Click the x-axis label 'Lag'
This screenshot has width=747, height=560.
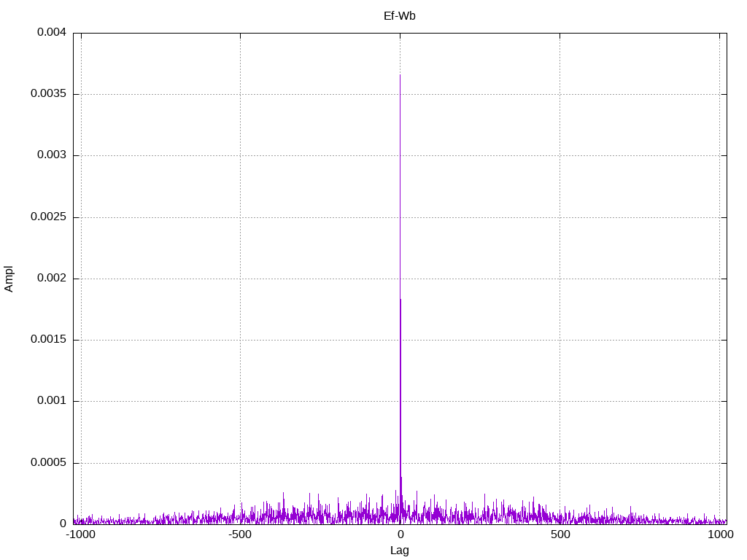click(399, 551)
